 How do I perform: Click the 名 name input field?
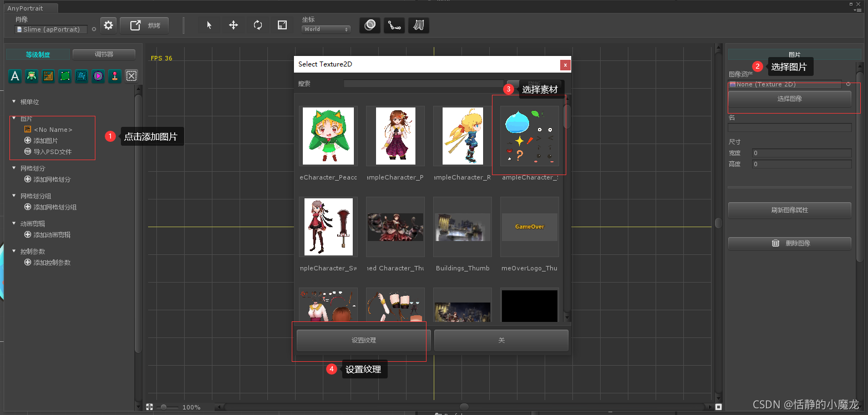790,127
